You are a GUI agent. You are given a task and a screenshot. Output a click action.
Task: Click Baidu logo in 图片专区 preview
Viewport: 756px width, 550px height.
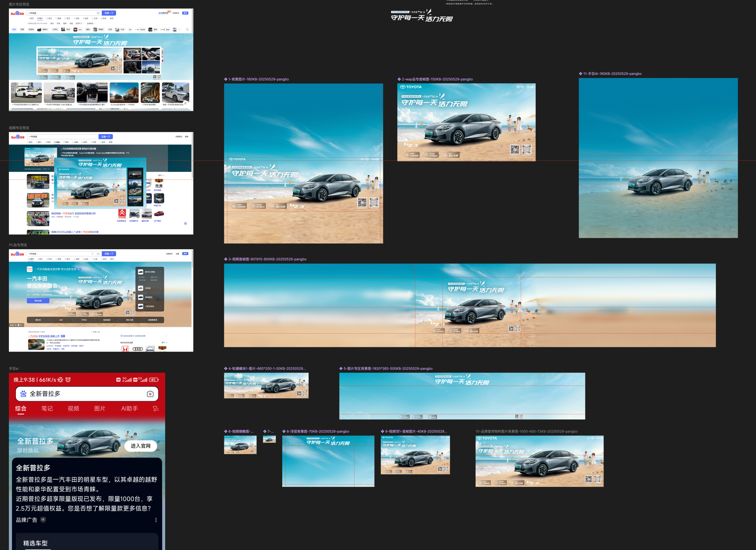pyautogui.click(x=17, y=13)
